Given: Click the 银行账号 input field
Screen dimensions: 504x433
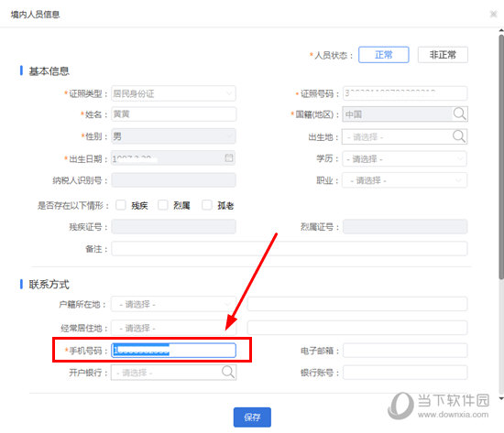Looking at the screenshot, I should [x=405, y=373].
